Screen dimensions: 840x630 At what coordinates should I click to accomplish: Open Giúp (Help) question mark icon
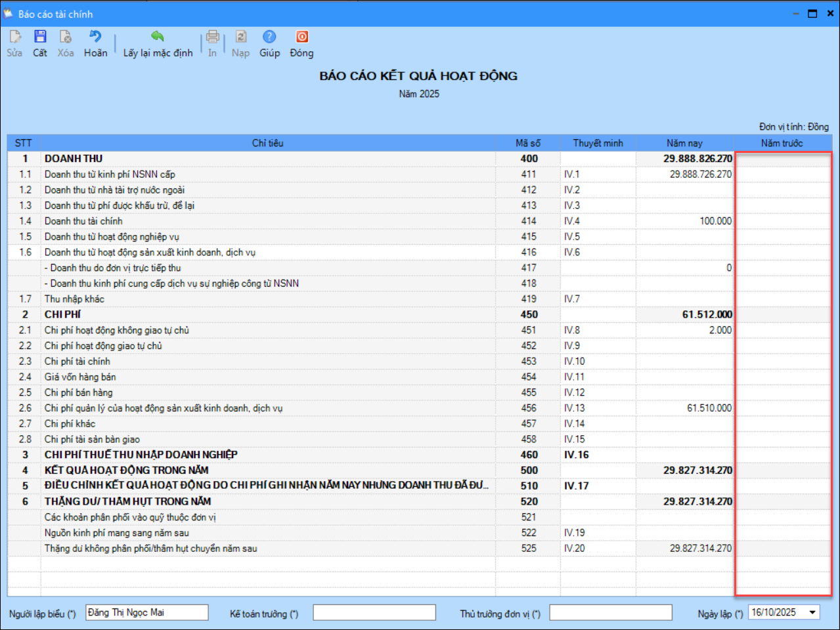coord(269,37)
